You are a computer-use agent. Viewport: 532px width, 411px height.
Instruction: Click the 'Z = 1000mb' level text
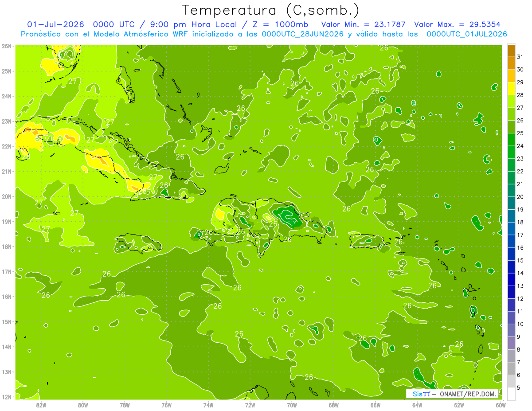(279, 24)
